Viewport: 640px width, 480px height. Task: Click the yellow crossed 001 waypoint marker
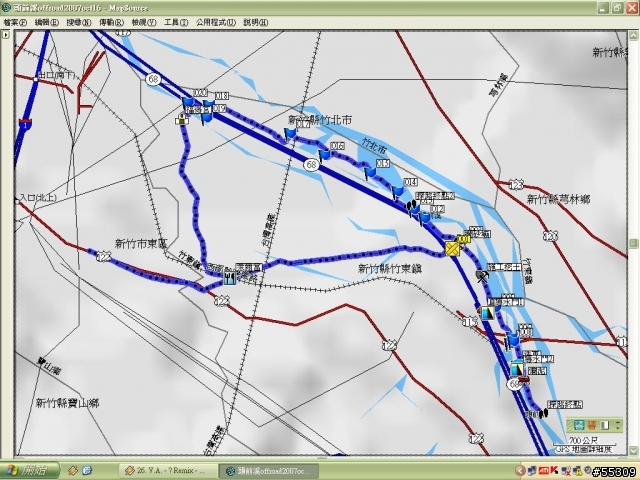tap(452, 248)
